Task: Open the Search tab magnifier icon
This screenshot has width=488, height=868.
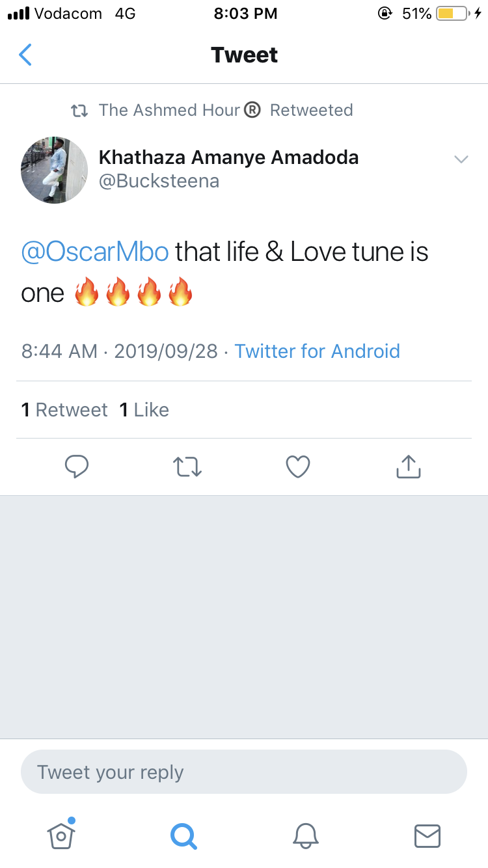Action: 183,835
